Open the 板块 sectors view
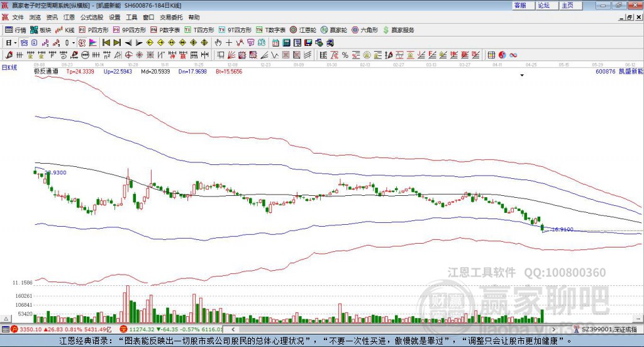The image size is (644, 347). click(x=41, y=30)
